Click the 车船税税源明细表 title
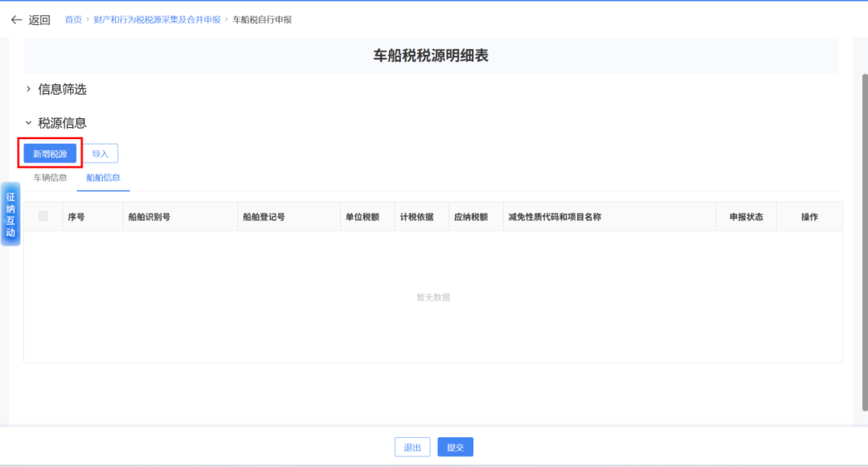868x467 pixels. click(x=431, y=55)
